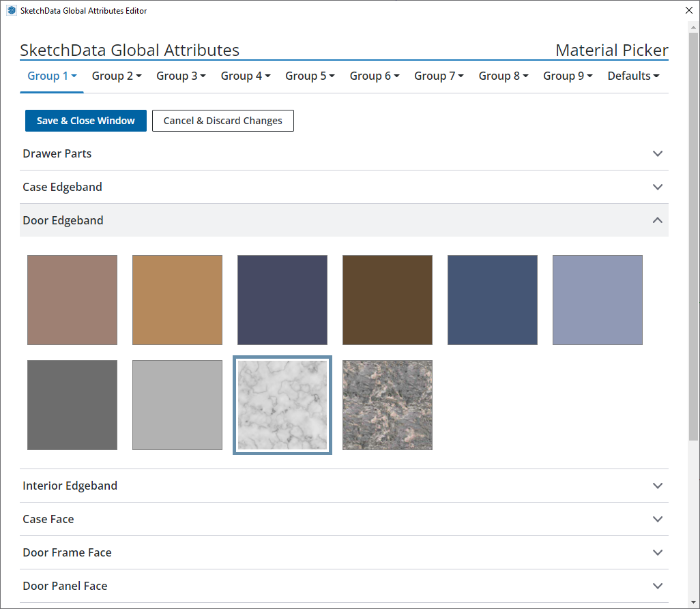
Task: Collapse the Door Edgeband section
Action: pyautogui.click(x=344, y=220)
